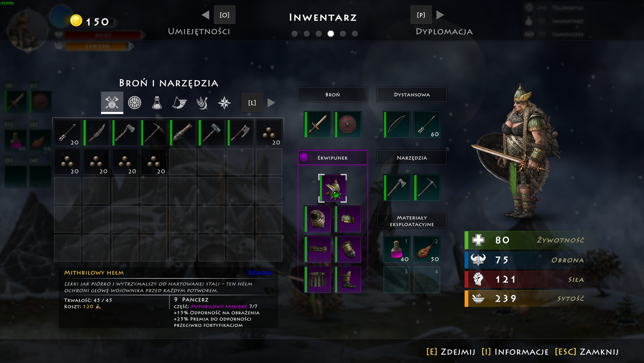Viewport: 644px width, 363px height.
Task: Go to next screen Dyplomacja arrow
Action: [440, 15]
